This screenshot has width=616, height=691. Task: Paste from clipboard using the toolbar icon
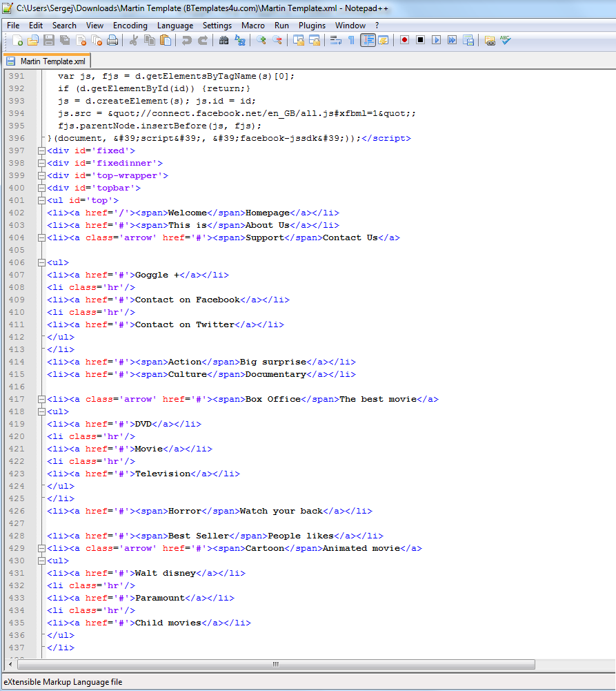coord(166,41)
